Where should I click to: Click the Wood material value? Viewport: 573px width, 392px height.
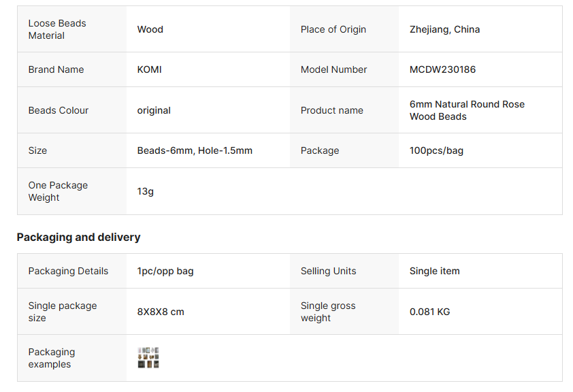pos(150,29)
